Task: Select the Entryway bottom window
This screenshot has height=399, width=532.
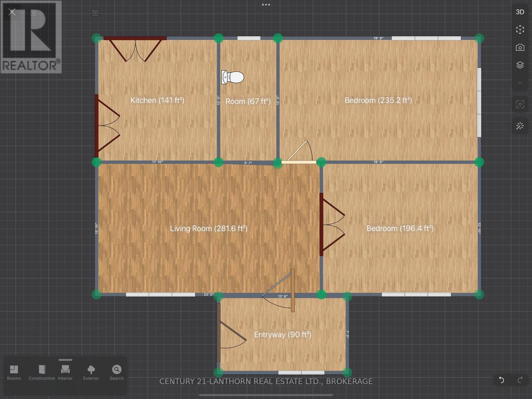Action: [x=301, y=372]
